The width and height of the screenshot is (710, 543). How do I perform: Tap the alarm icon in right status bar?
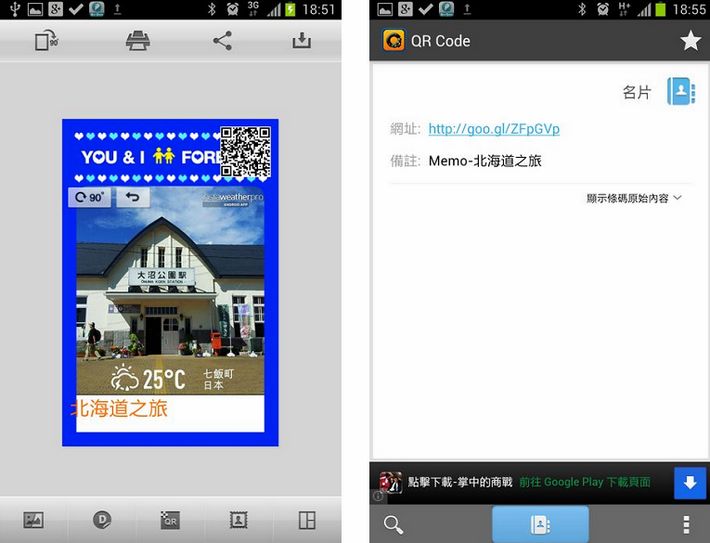(x=603, y=9)
